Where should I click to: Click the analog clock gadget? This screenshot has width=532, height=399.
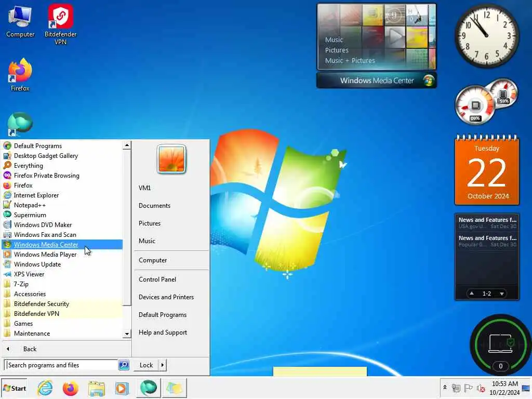click(486, 35)
